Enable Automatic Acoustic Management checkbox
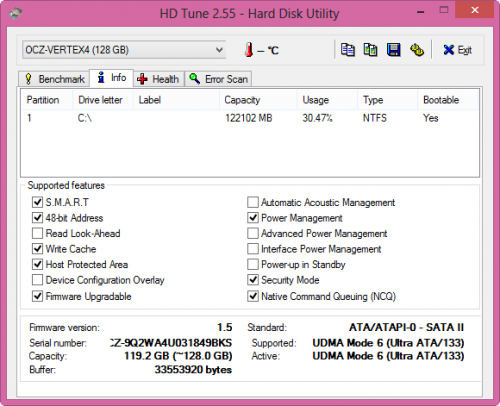The height and width of the screenshot is (406, 500). pos(253,202)
